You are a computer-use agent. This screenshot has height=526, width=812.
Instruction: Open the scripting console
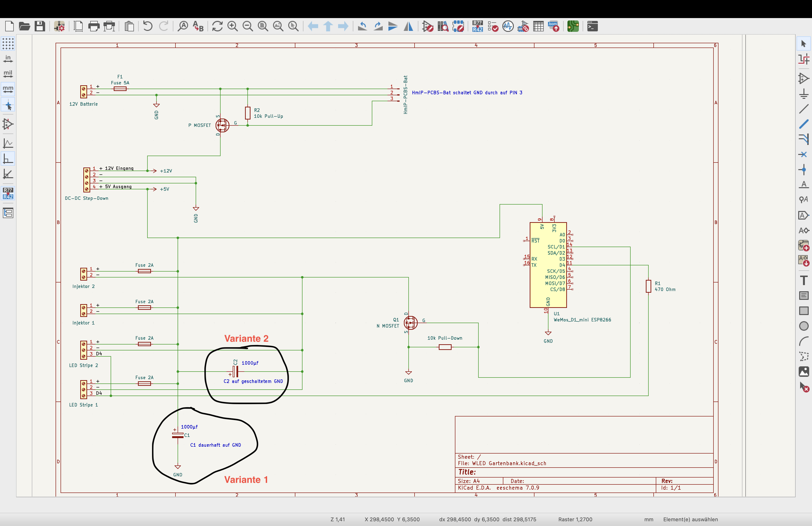coord(593,26)
